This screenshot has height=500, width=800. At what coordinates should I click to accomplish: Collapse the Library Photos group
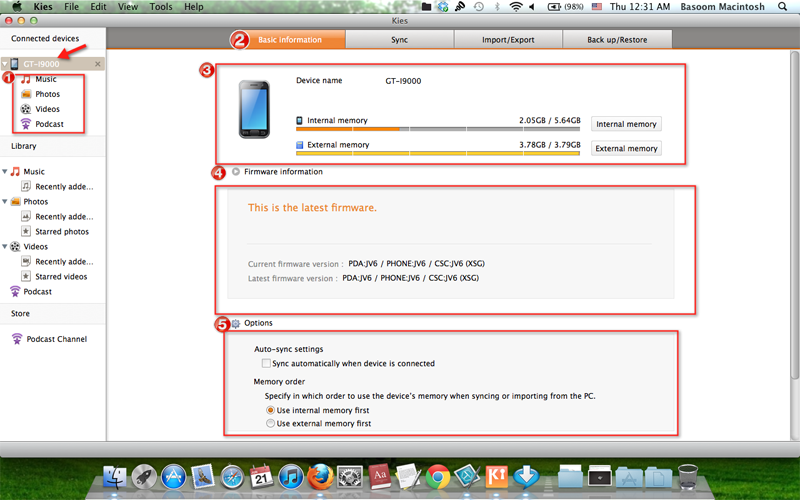[x=5, y=202]
